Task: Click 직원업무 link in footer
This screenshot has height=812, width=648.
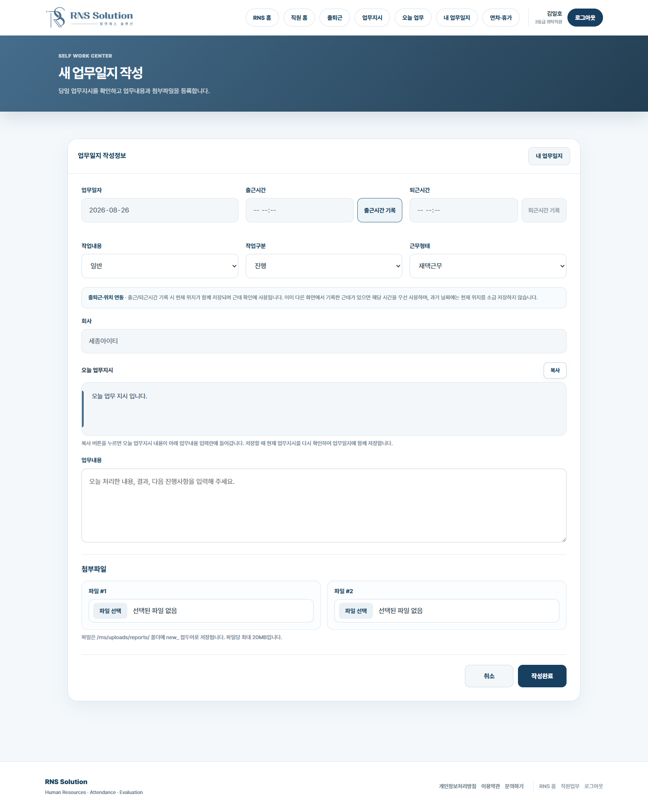Action: tap(570, 786)
